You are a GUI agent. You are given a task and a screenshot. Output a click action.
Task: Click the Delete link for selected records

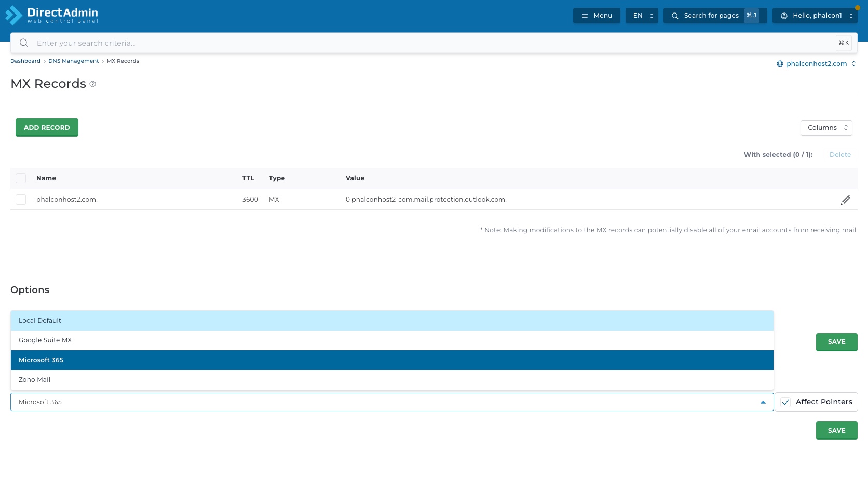coord(840,155)
